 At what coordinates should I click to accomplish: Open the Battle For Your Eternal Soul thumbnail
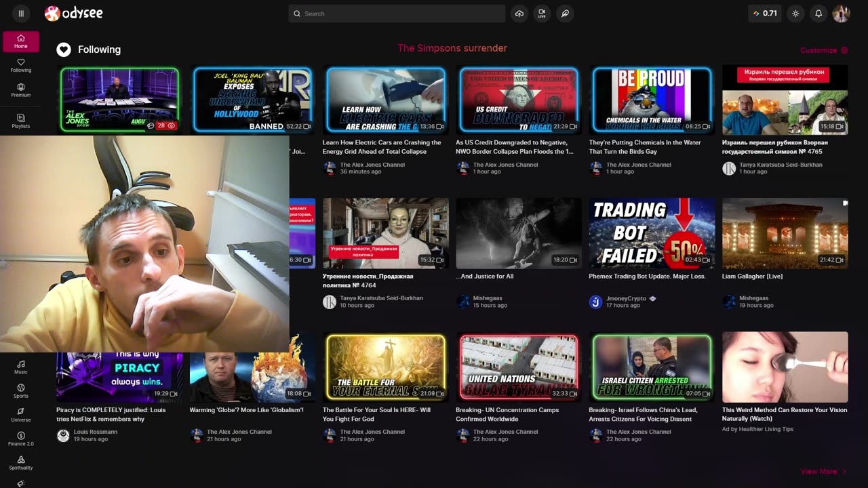click(386, 367)
